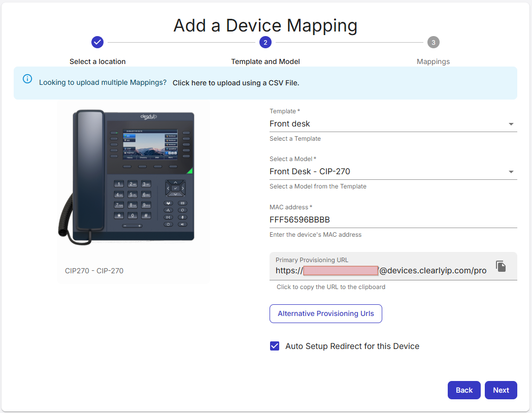This screenshot has height=413, width=532.
Task: Click the info icon in the blue banner
Action: pos(27,79)
